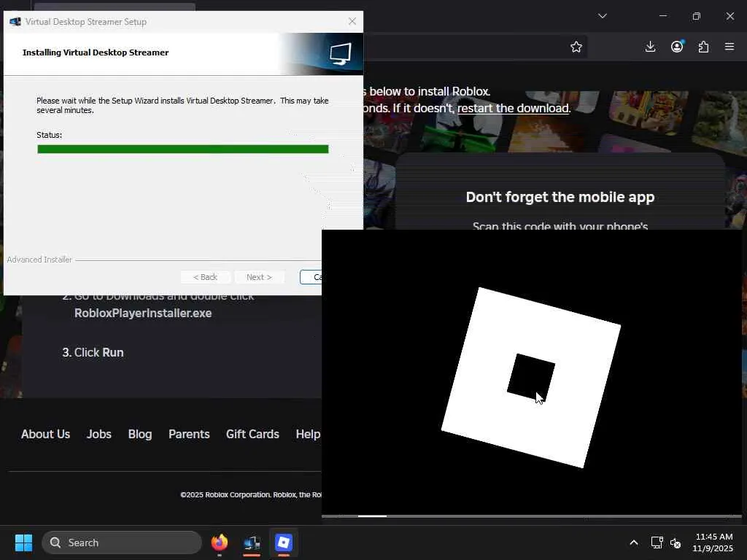Click the 'Don't forget the mobile app' heading
747x560 pixels.
tap(560, 197)
